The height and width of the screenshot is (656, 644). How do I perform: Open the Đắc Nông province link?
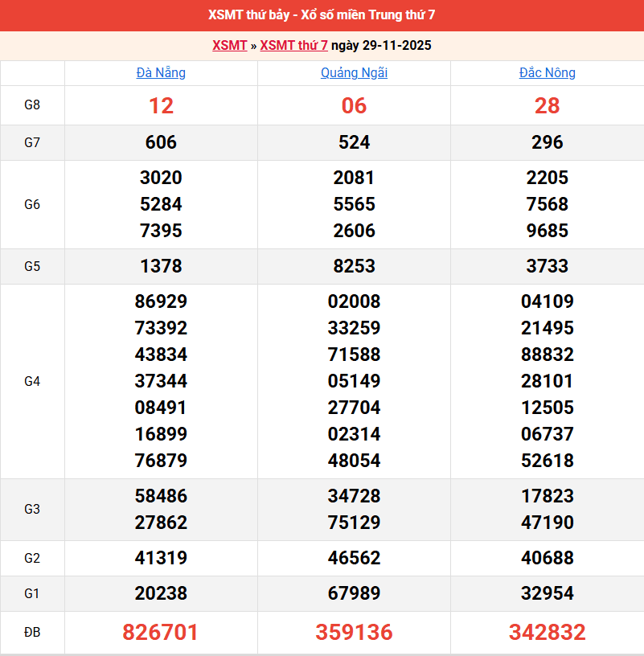click(547, 73)
